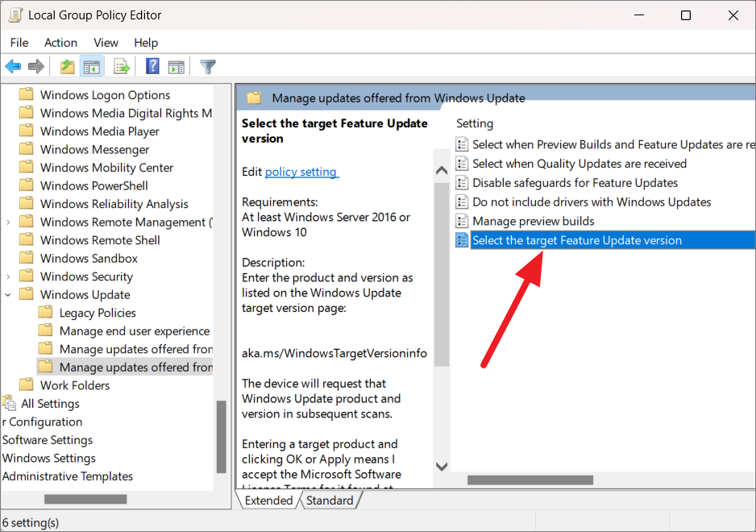This screenshot has height=532, width=756.
Task: Click the policy setting link
Action: click(x=301, y=172)
